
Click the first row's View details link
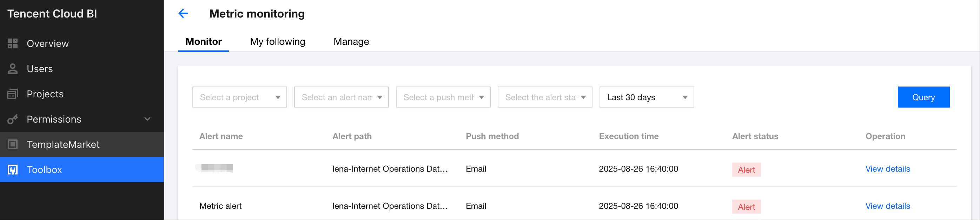[x=887, y=169]
